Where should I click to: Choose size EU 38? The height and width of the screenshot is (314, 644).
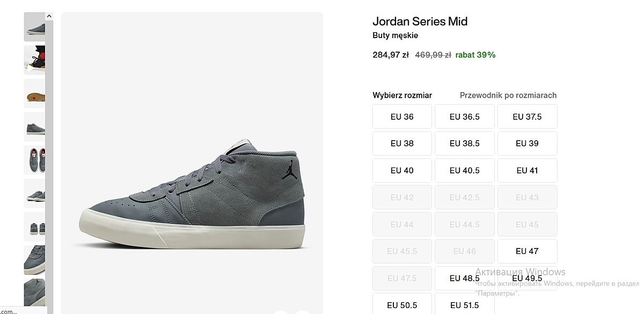(402, 143)
